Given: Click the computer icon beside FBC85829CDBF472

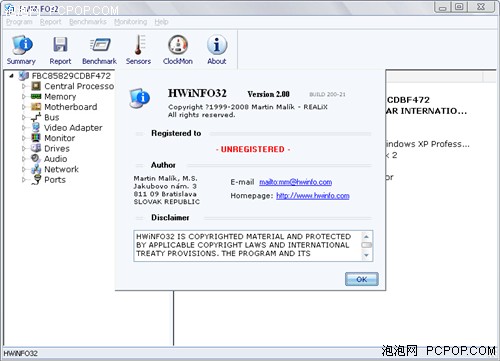Looking at the screenshot, I should [x=24, y=76].
